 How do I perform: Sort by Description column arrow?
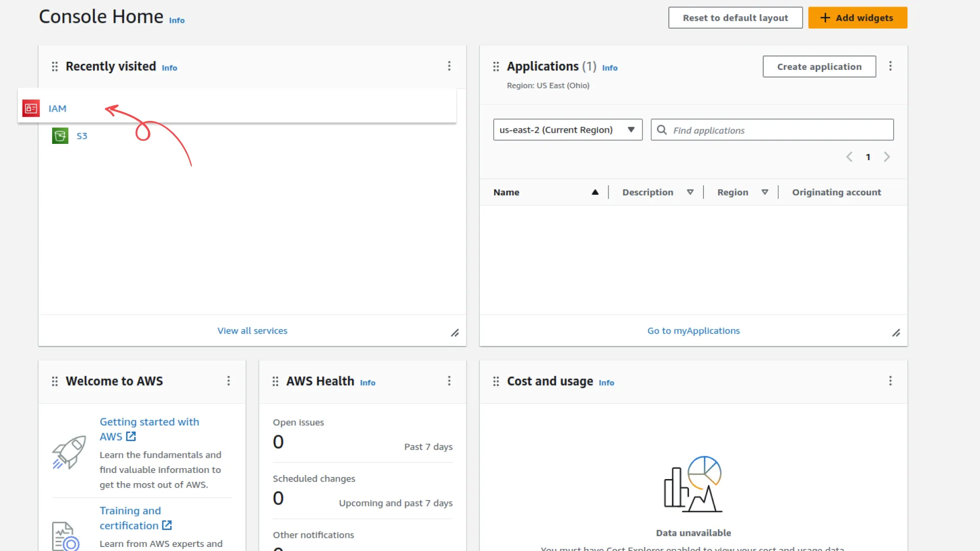pos(690,192)
